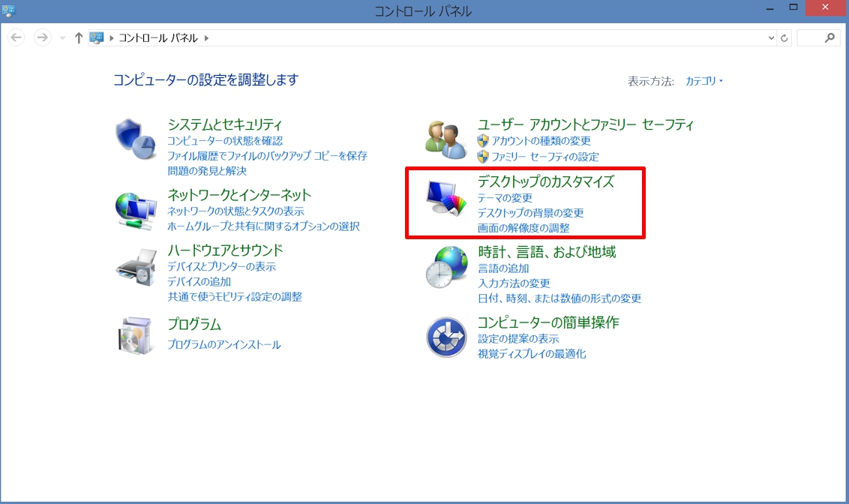Click 問題の発見と解決 link
Screen dimensions: 849x504
point(207,171)
